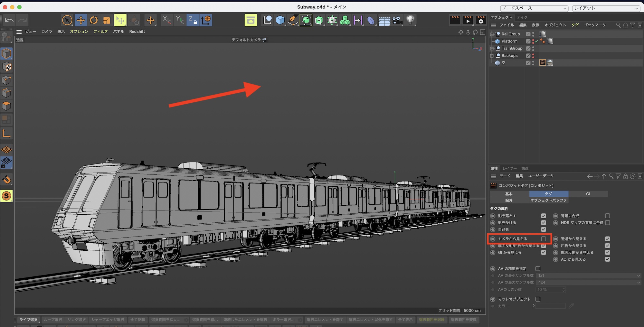Screen dimensions: 644x327
Task: Select the Move tool in top toolbar
Action: (80, 20)
